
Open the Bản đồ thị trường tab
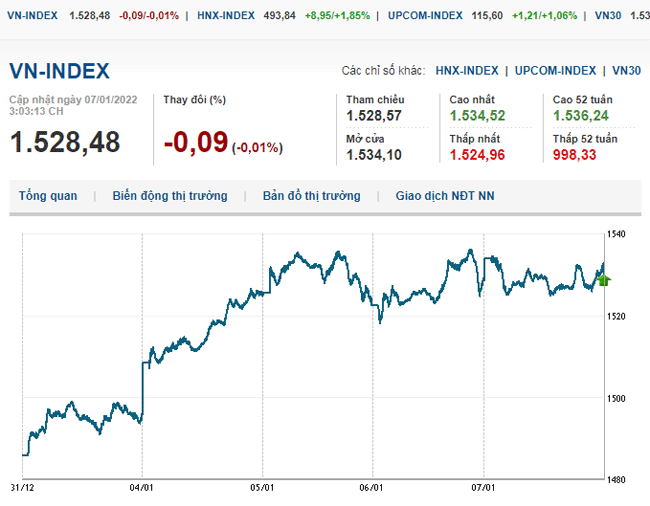(311, 196)
